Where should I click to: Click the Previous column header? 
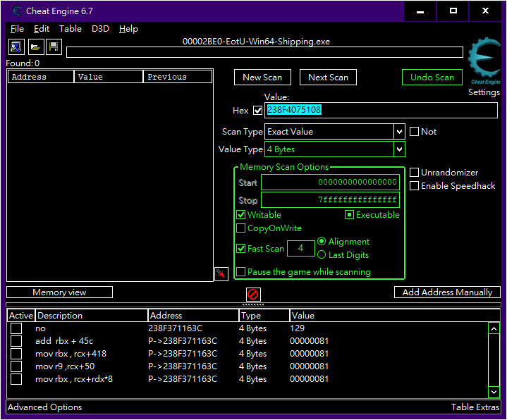click(178, 77)
